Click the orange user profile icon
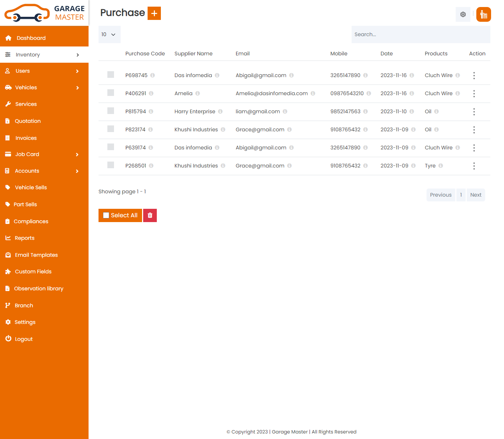The height and width of the screenshot is (439, 504). 483,15
